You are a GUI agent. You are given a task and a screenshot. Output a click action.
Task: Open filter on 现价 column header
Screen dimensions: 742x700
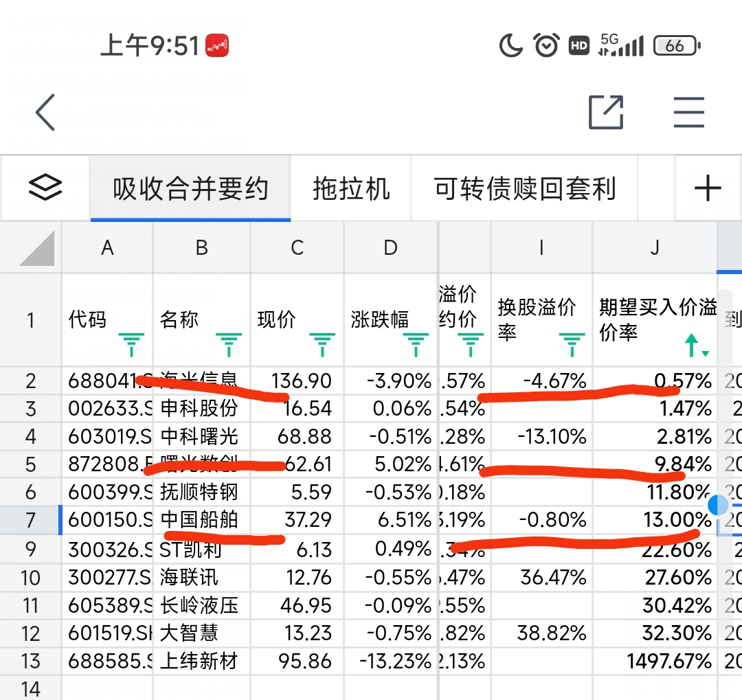tap(322, 344)
